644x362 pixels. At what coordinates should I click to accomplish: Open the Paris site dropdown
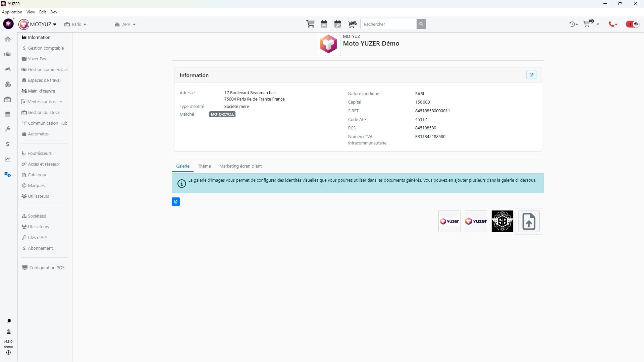76,24
